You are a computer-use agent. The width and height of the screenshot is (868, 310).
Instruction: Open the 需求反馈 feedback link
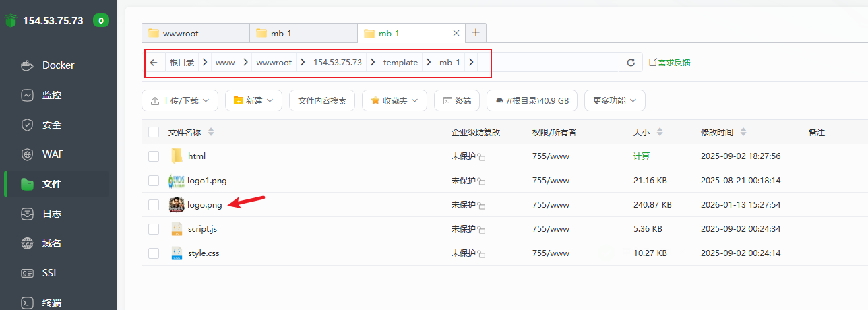coord(669,63)
